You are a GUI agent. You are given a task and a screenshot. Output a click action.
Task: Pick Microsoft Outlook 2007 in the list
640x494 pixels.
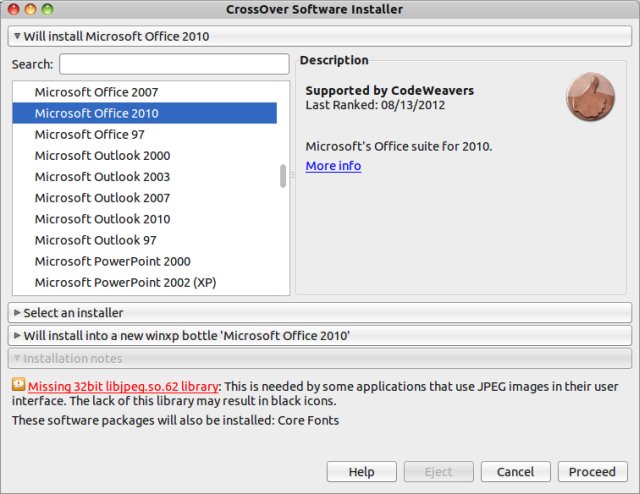(x=144, y=198)
